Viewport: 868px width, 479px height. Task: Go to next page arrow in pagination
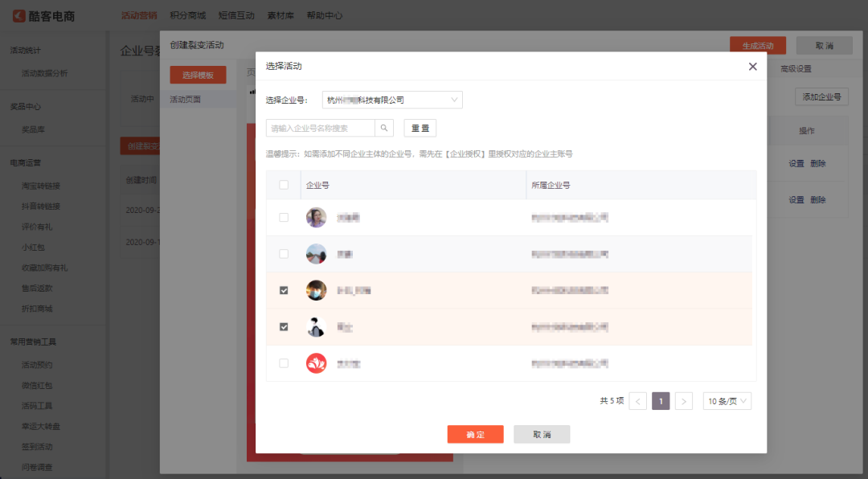coord(684,401)
